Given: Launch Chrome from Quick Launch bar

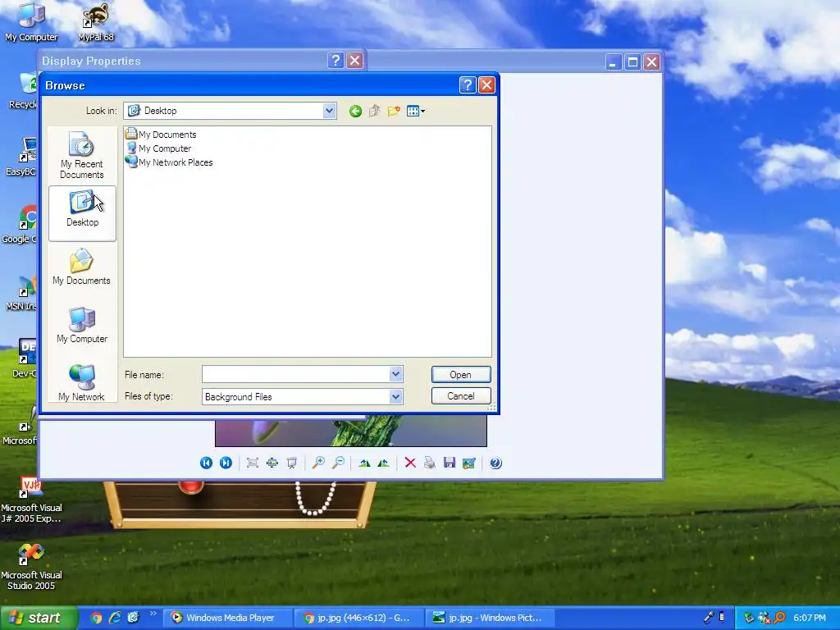Looking at the screenshot, I should point(96,618).
